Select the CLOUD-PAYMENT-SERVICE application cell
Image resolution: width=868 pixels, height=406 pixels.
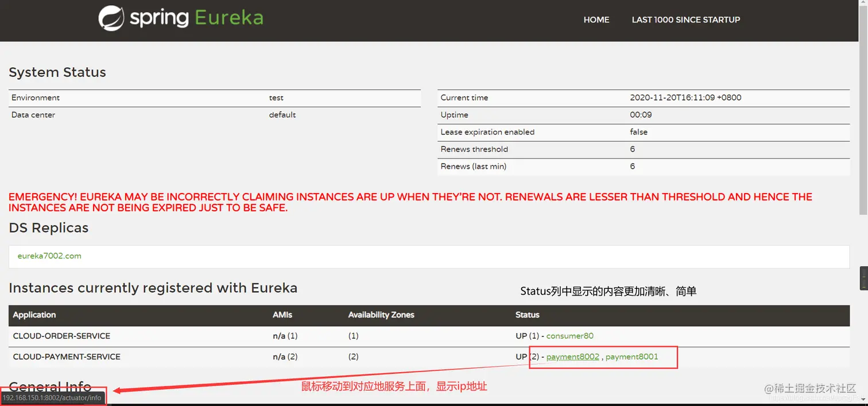pyautogui.click(x=67, y=357)
